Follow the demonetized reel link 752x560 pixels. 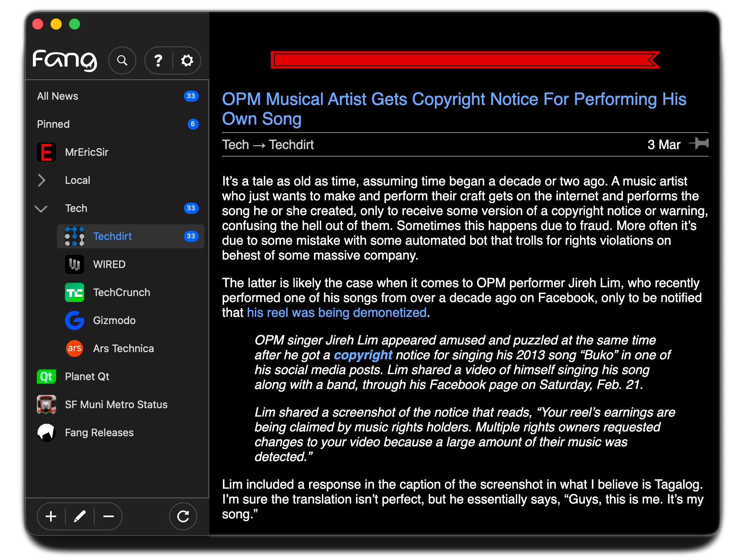[x=336, y=312]
